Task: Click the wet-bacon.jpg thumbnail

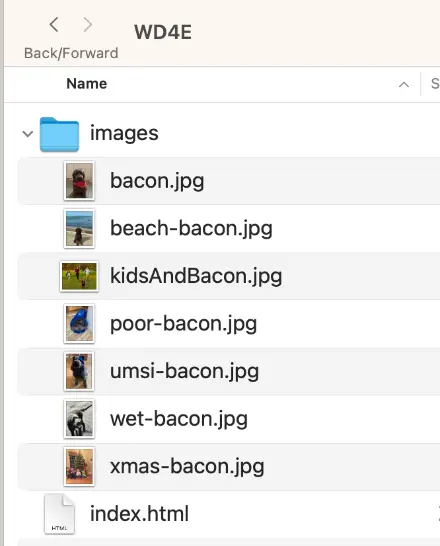Action: coord(79,419)
